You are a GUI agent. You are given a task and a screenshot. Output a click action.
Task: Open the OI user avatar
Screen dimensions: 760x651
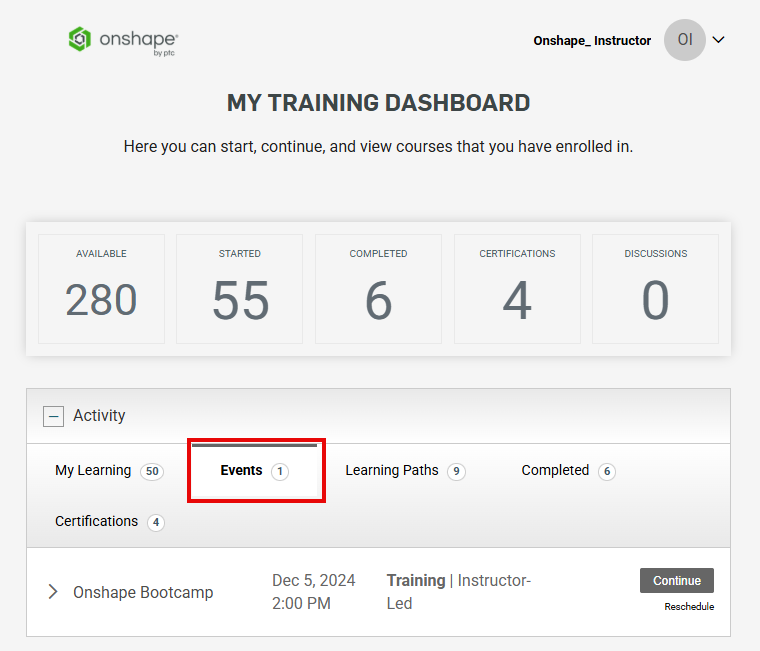point(684,40)
